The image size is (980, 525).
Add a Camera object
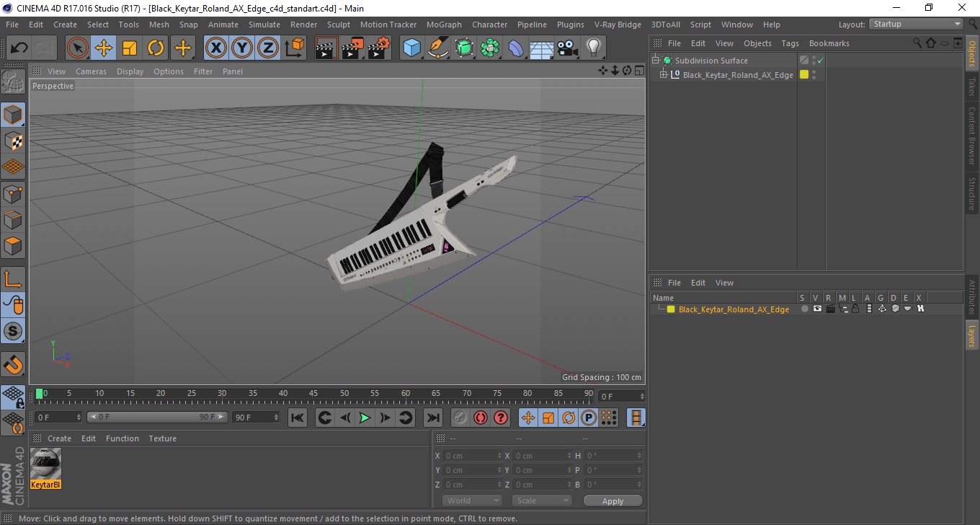(568, 48)
